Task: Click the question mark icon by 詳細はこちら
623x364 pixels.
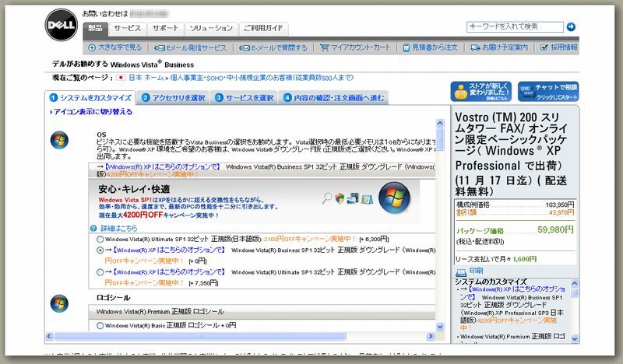Action: tap(93, 228)
